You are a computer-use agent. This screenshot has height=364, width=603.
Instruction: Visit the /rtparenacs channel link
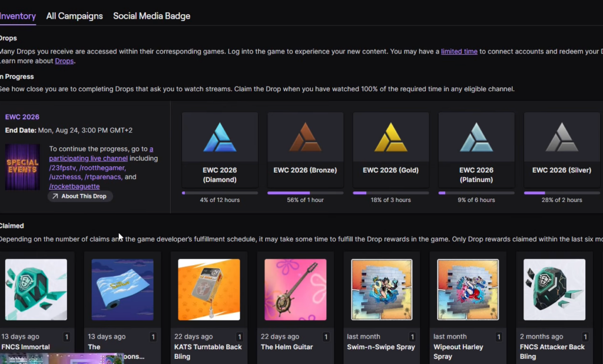point(103,177)
